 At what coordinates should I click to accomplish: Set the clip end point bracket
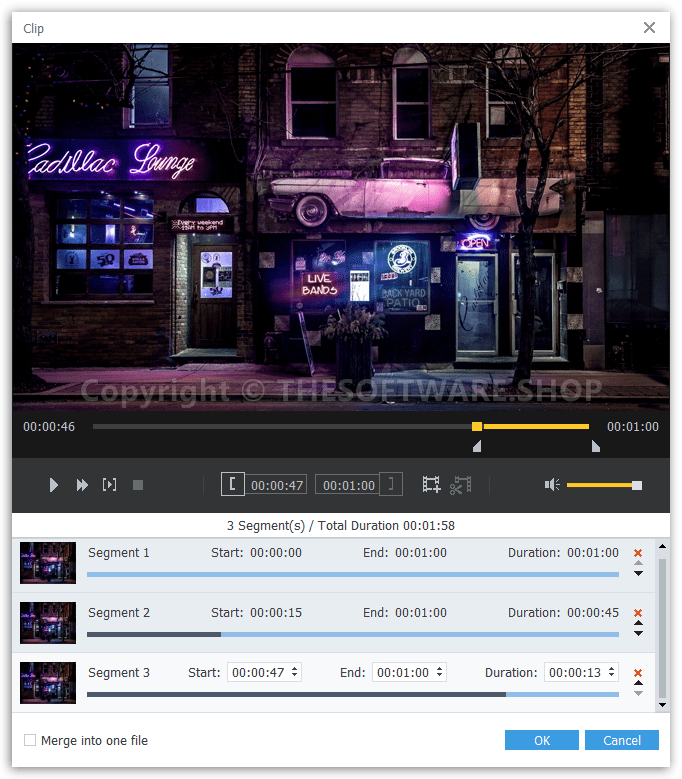(393, 485)
